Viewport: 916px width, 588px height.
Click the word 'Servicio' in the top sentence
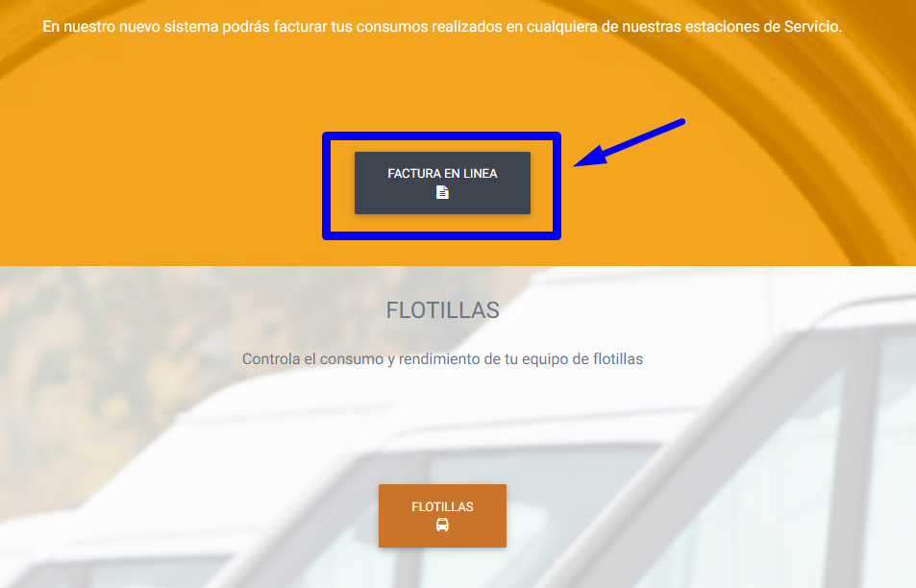click(812, 26)
